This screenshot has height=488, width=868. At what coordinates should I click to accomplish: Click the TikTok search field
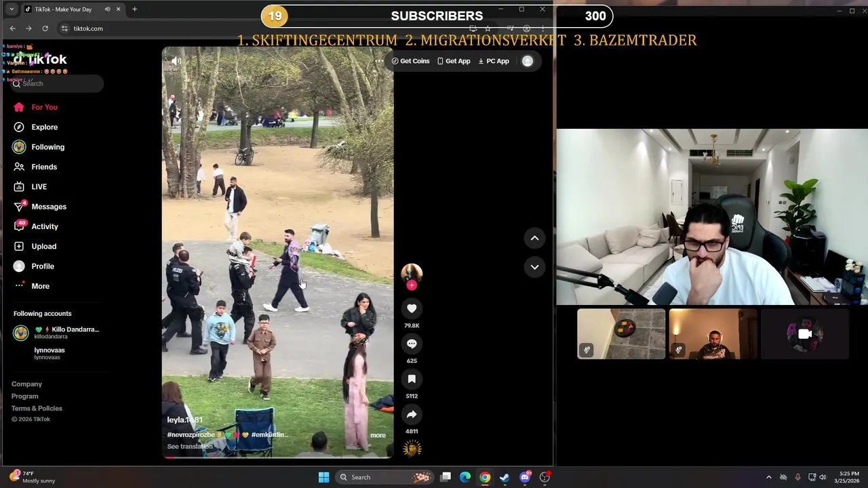coord(57,83)
